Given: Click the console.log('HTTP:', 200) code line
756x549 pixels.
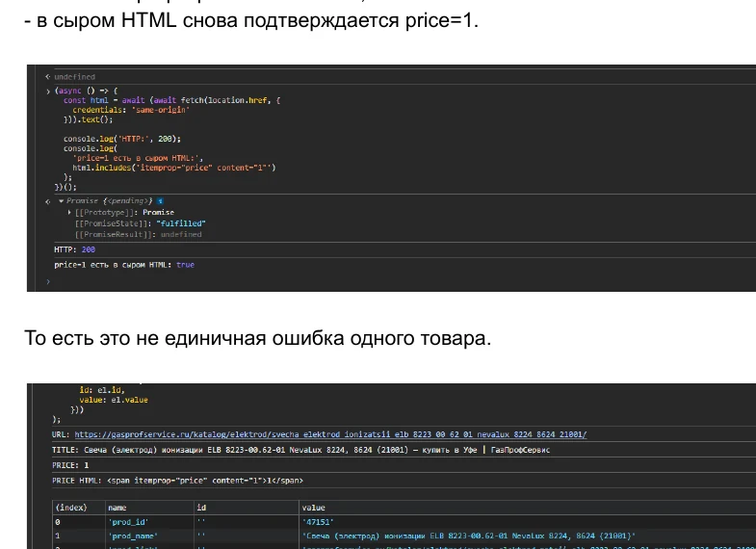Looking at the screenshot, I should tap(122, 139).
